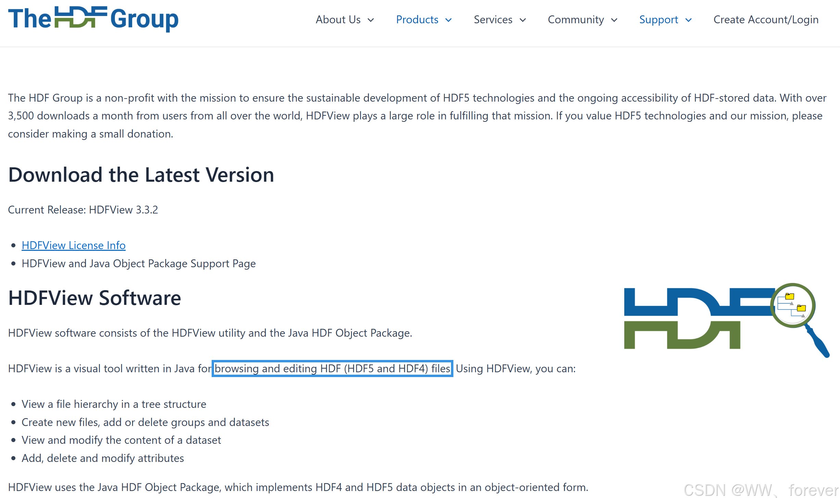The height and width of the screenshot is (504, 840).
Task: Open the Products menu
Action: (417, 20)
